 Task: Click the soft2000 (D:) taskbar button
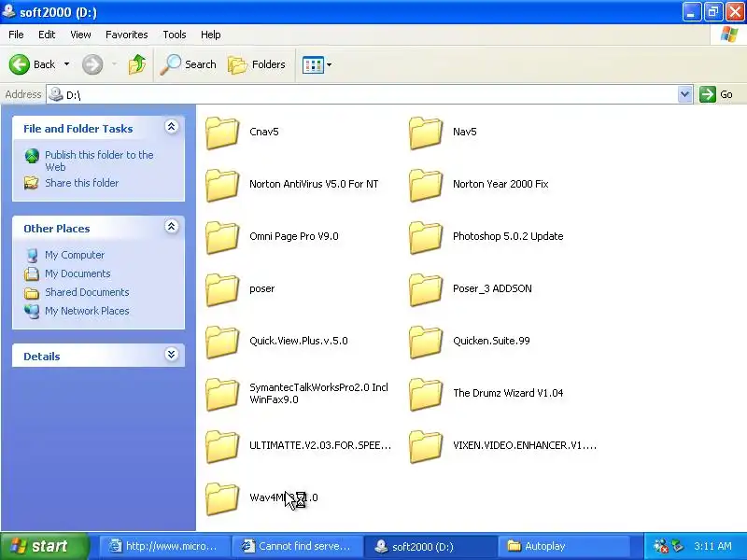click(x=430, y=546)
